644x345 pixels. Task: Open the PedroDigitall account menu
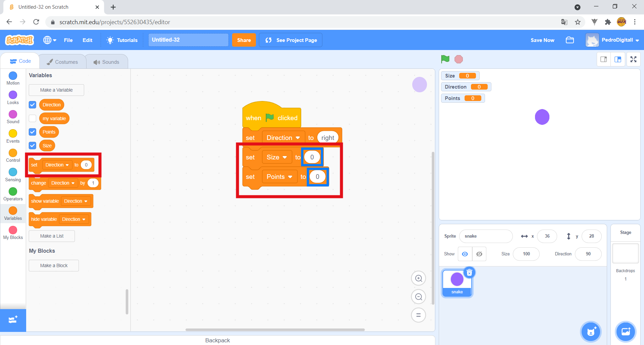pyautogui.click(x=612, y=40)
